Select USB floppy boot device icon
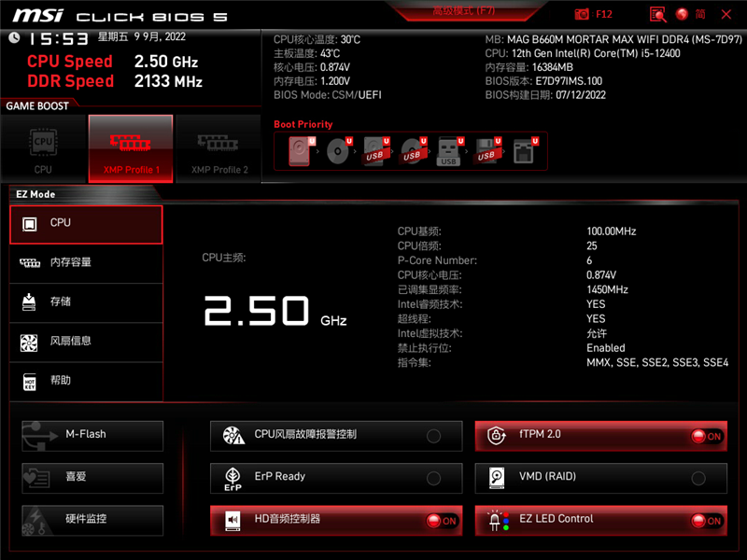 click(487, 151)
